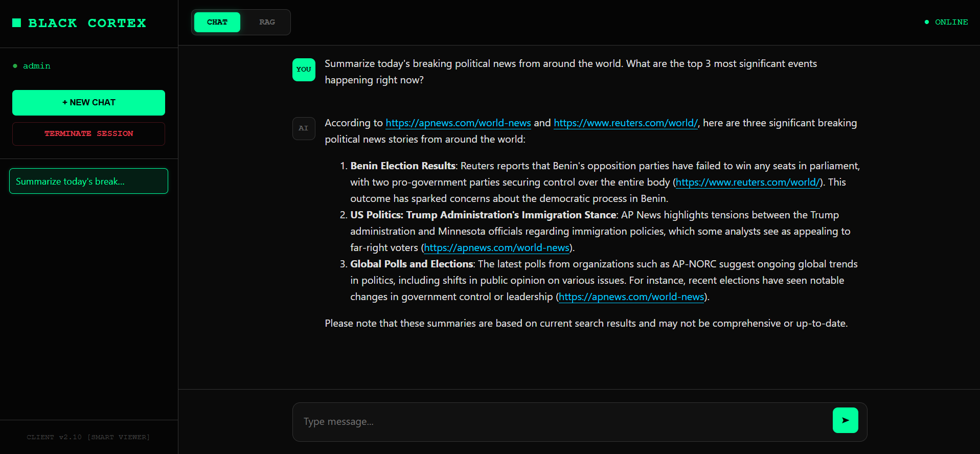This screenshot has height=454, width=980.
Task: Follow the Reuters link in the Benin item
Action: click(x=748, y=183)
